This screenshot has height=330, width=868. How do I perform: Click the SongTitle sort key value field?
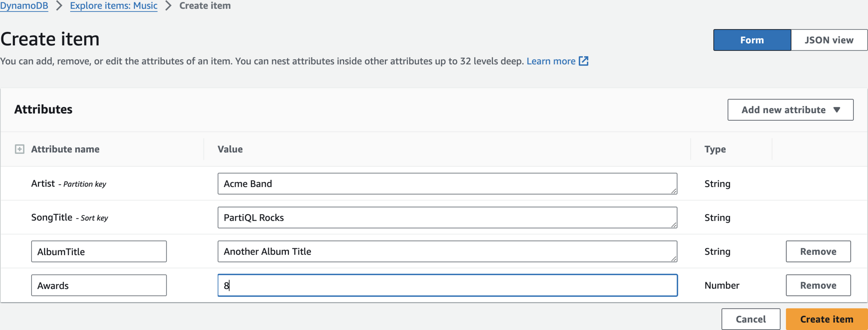(x=447, y=218)
